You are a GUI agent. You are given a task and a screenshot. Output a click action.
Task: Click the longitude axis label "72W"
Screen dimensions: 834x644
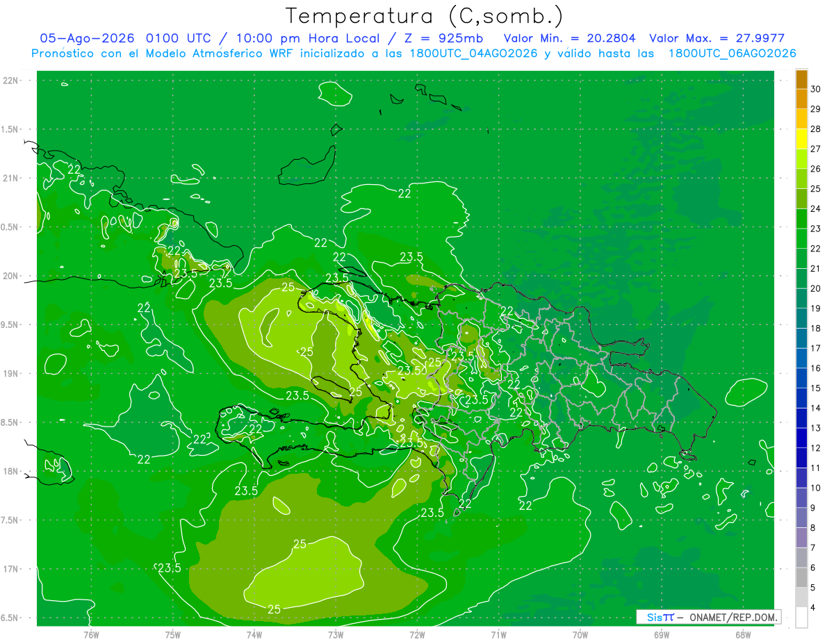[417, 634]
